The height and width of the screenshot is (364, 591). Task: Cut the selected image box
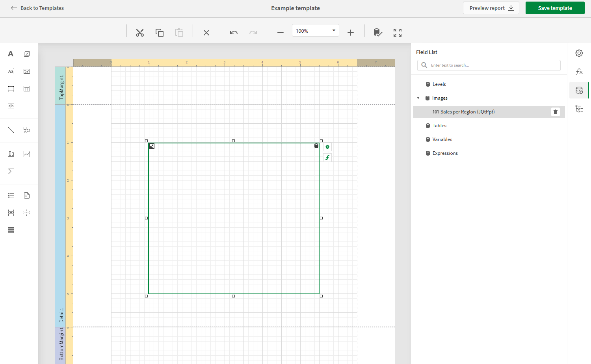pos(139,33)
